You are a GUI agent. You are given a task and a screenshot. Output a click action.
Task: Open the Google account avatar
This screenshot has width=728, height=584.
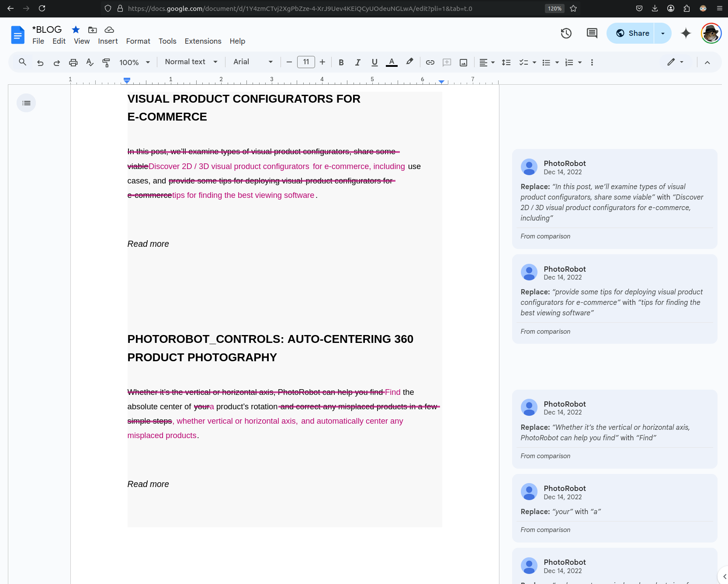pyautogui.click(x=711, y=33)
